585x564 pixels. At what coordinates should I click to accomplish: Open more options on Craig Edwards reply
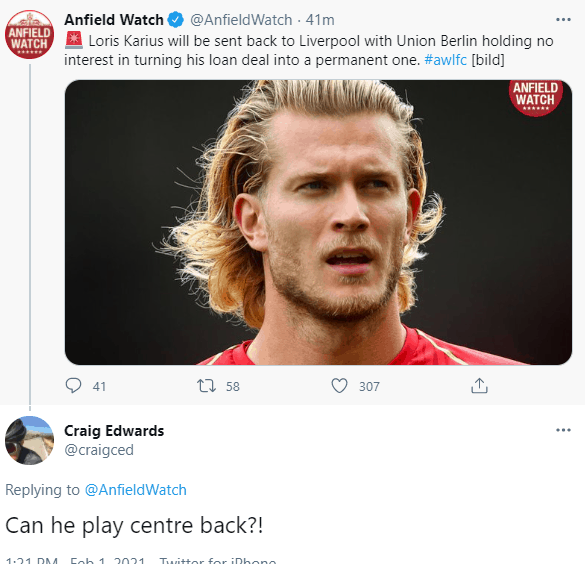click(x=563, y=430)
